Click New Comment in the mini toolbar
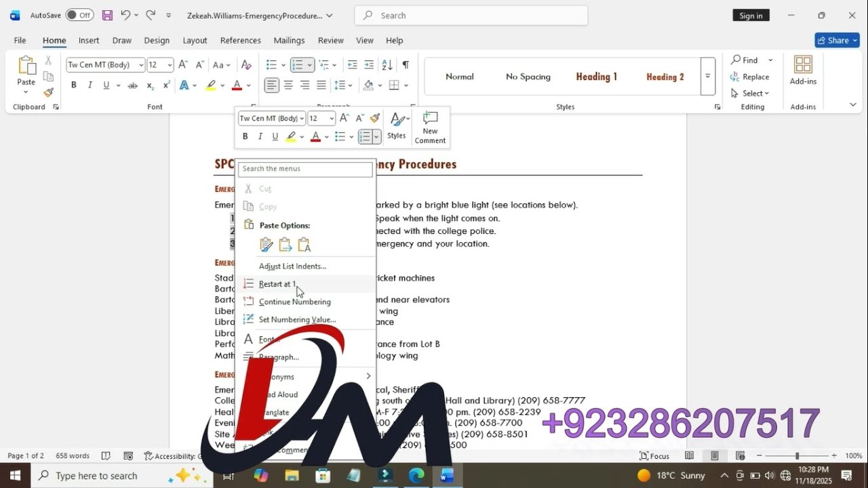Viewport: 868px width, 488px height. 430,127
